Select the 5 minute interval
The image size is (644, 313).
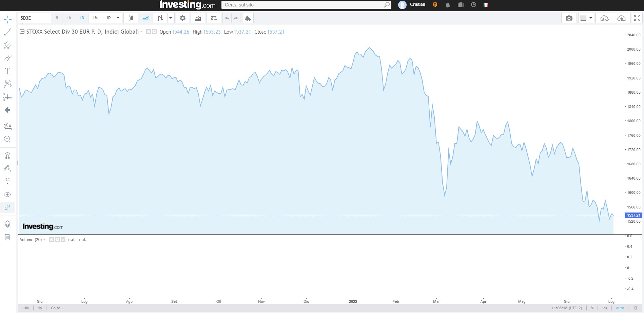point(57,18)
